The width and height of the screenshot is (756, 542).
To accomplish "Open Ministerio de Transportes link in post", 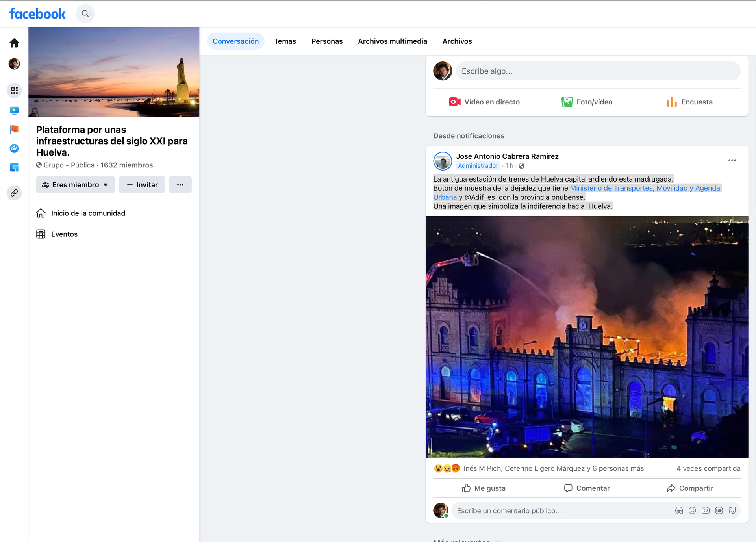I will [645, 188].
